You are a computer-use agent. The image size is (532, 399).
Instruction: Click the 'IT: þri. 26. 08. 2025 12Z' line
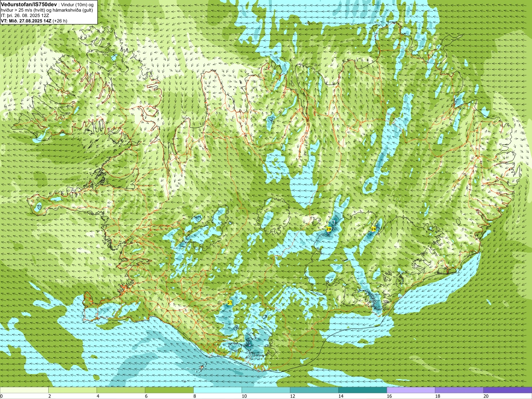pyautogui.click(x=25, y=15)
